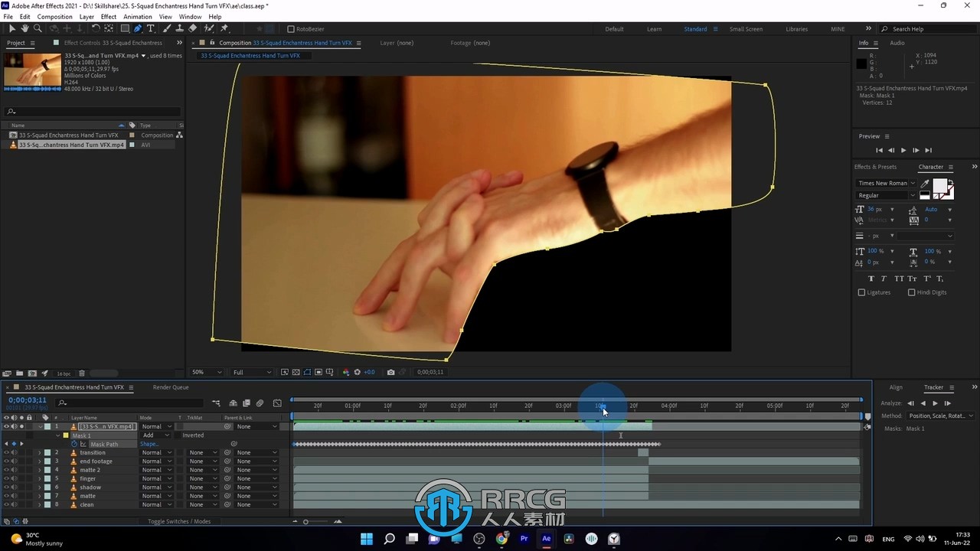Toggle shy layers switch in timeline
This screenshot has width=980, height=551.
234,403
